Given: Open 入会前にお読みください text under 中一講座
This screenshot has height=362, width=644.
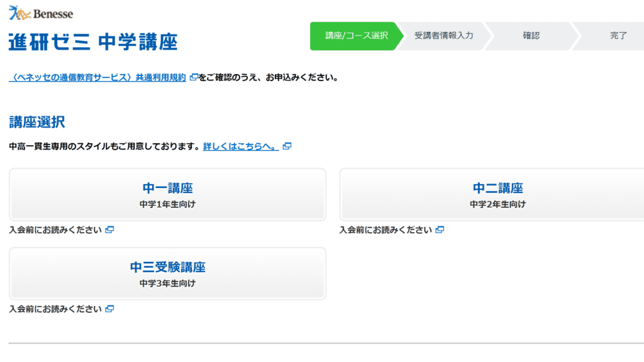Looking at the screenshot, I should [55, 230].
